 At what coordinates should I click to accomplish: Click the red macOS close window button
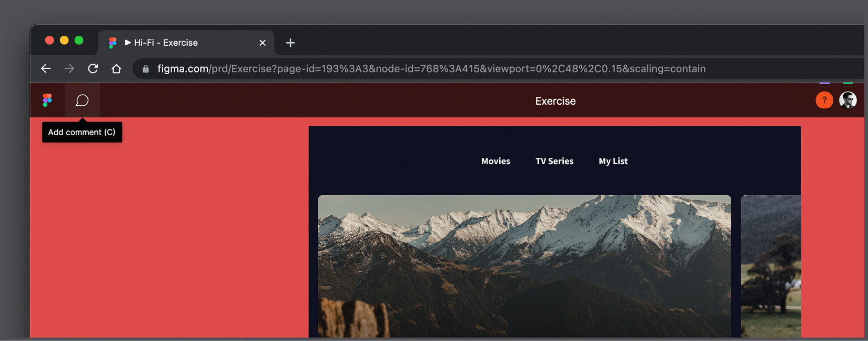point(49,41)
